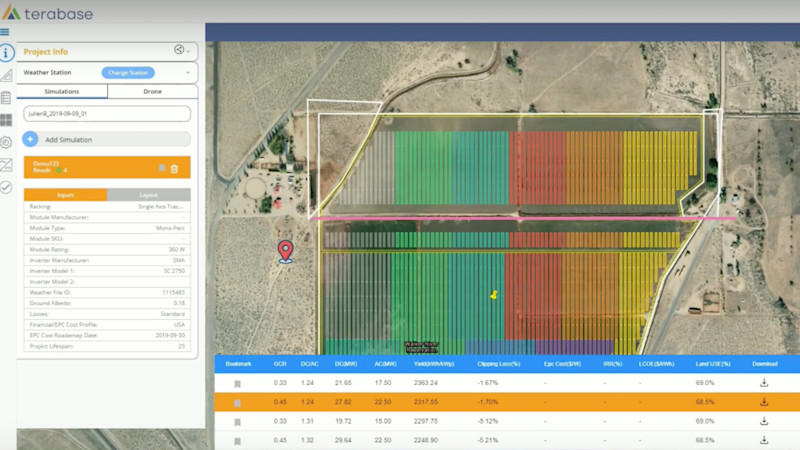Download results for the 2317.55 yield row
Viewport: 800px width, 450px height.
point(764,402)
